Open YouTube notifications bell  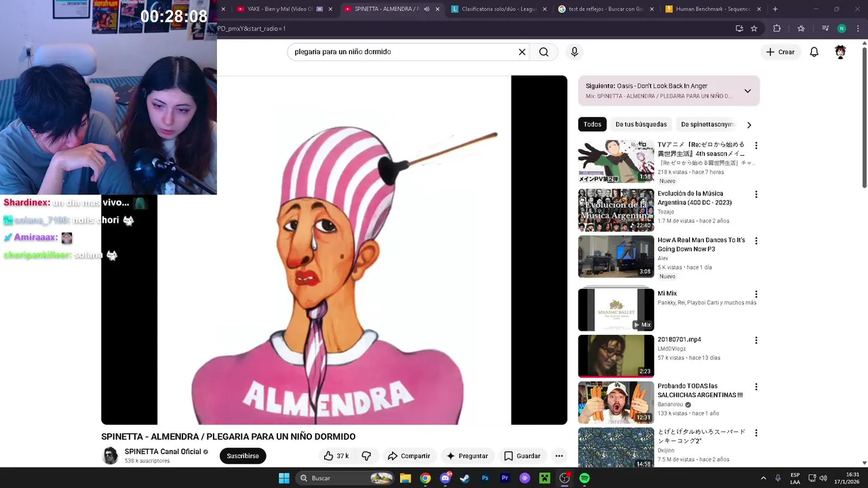click(814, 52)
